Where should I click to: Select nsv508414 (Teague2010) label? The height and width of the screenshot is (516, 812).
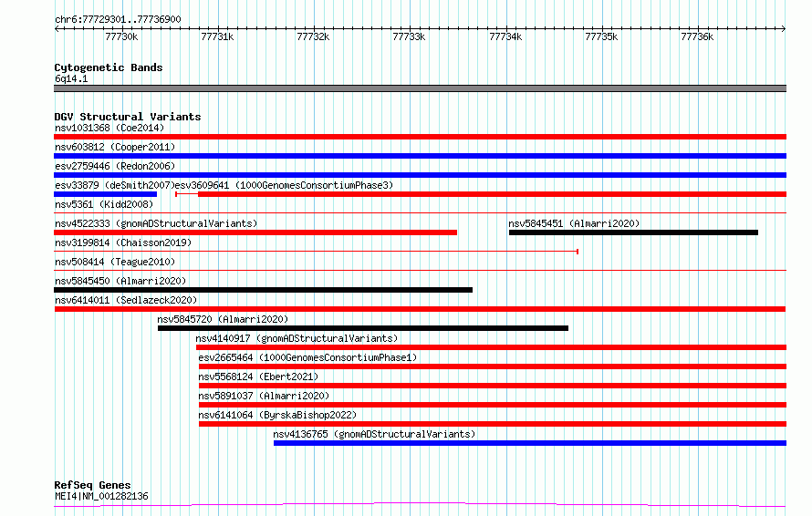pyautogui.click(x=115, y=262)
